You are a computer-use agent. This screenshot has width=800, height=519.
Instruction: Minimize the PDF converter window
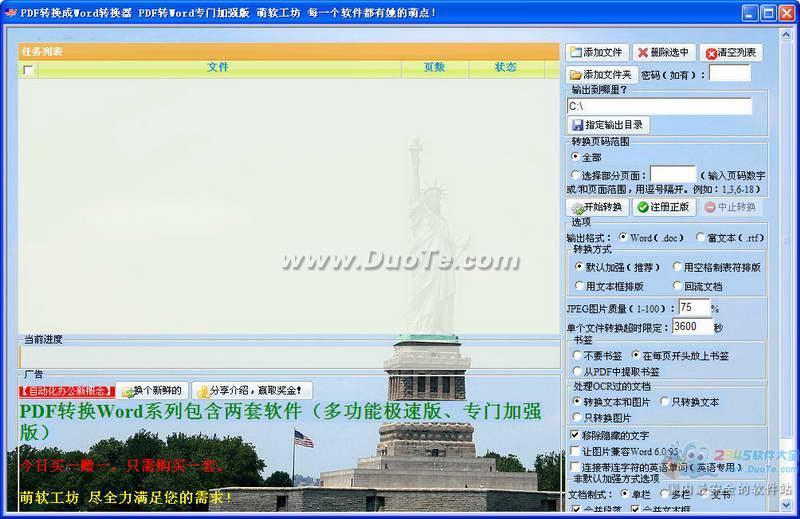coord(750,13)
